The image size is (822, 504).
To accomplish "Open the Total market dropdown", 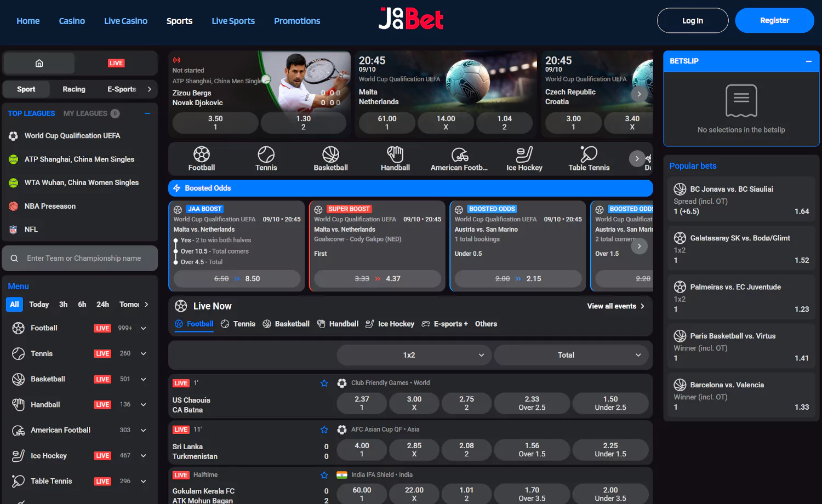I will click(x=571, y=355).
